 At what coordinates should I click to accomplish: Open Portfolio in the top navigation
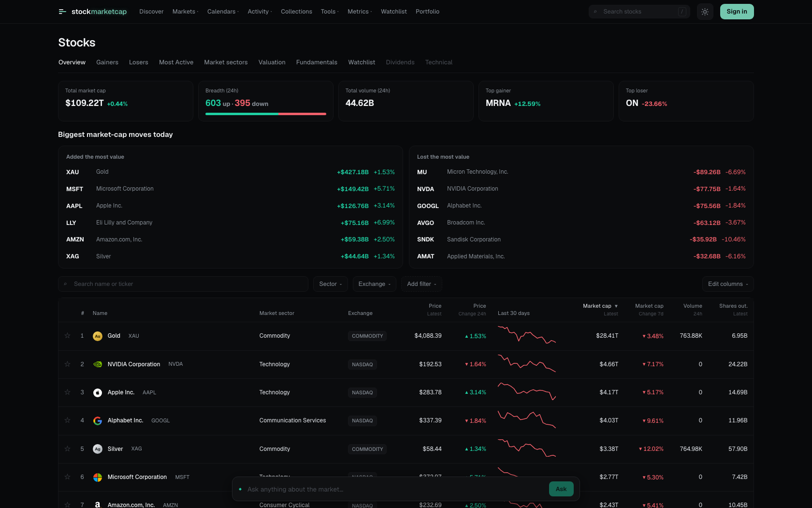point(427,12)
